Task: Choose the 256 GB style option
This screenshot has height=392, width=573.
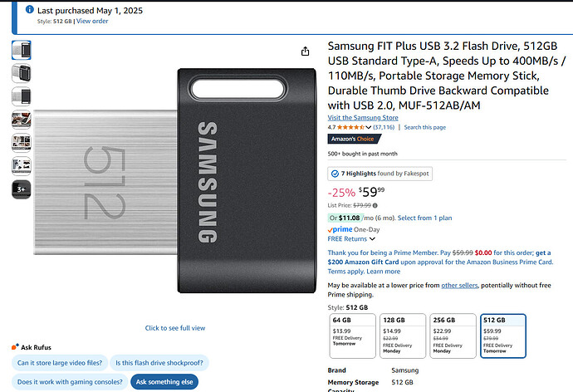Action: point(453,336)
